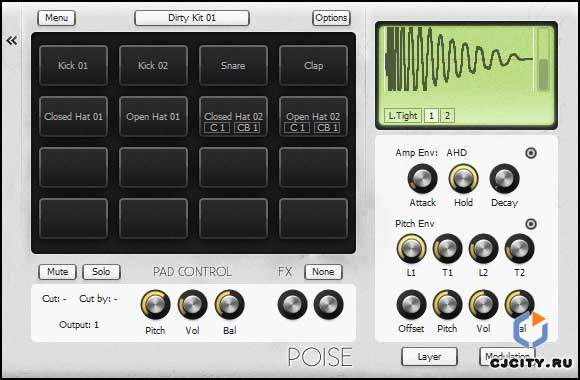
Task: Click the Pitch Env L1 knob
Action: (x=411, y=249)
